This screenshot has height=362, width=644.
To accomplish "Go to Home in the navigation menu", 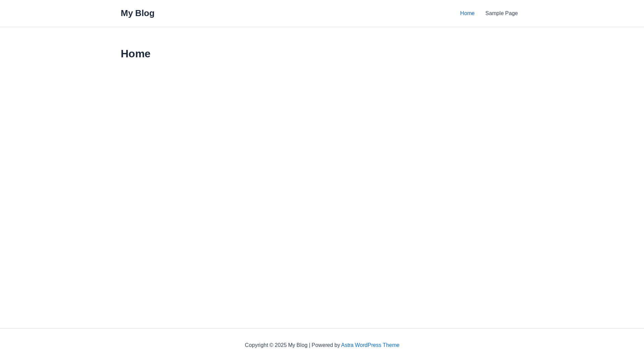I will (x=467, y=13).
